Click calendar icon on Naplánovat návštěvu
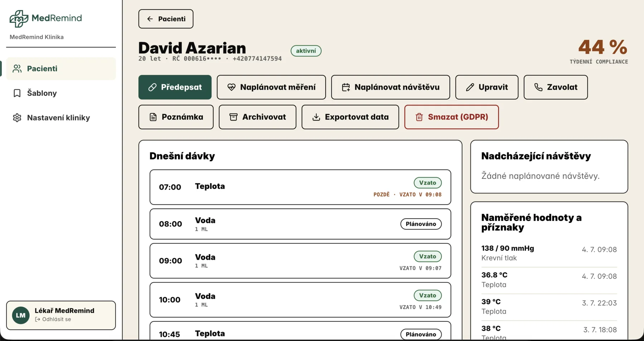This screenshot has height=341, width=644. [x=346, y=87]
